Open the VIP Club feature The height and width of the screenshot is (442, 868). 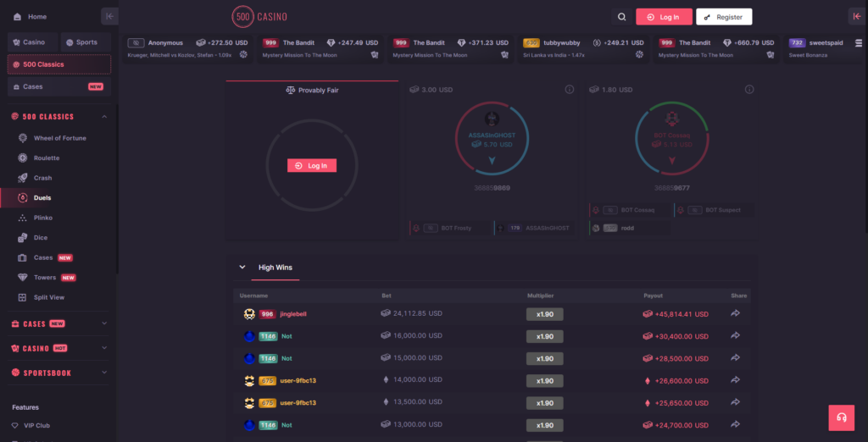(x=37, y=425)
